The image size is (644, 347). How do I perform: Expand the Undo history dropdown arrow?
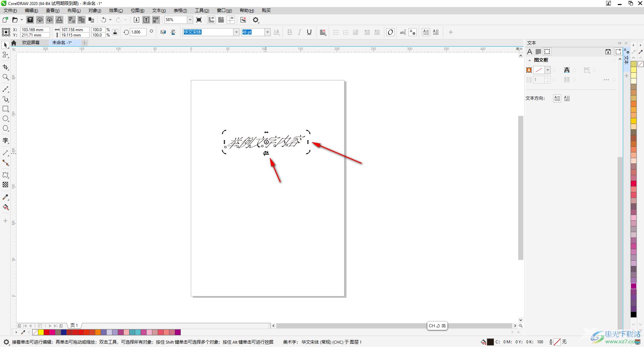tap(110, 20)
